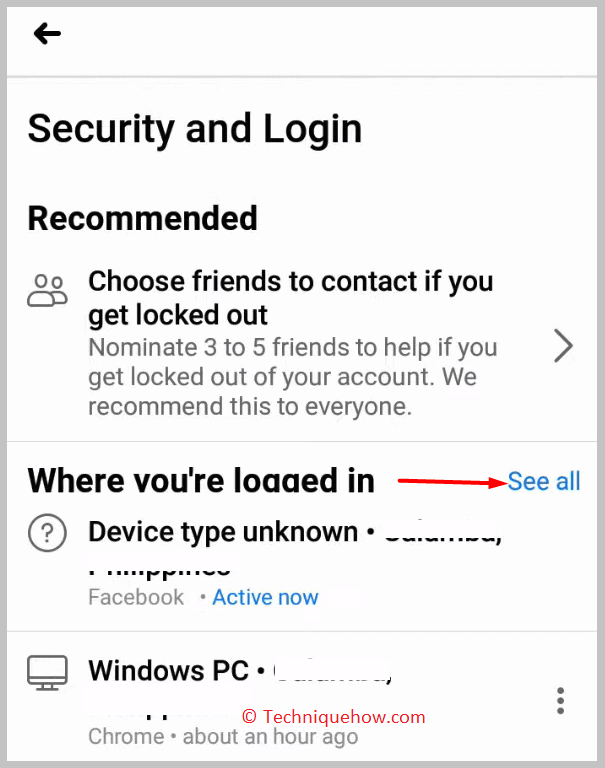
Task: Click the Recommended section heading
Action: coord(142,218)
